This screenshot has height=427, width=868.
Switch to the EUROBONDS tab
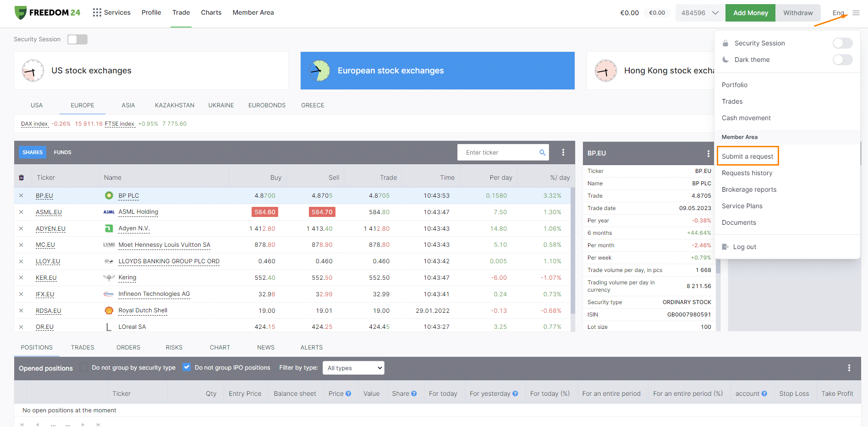[267, 105]
